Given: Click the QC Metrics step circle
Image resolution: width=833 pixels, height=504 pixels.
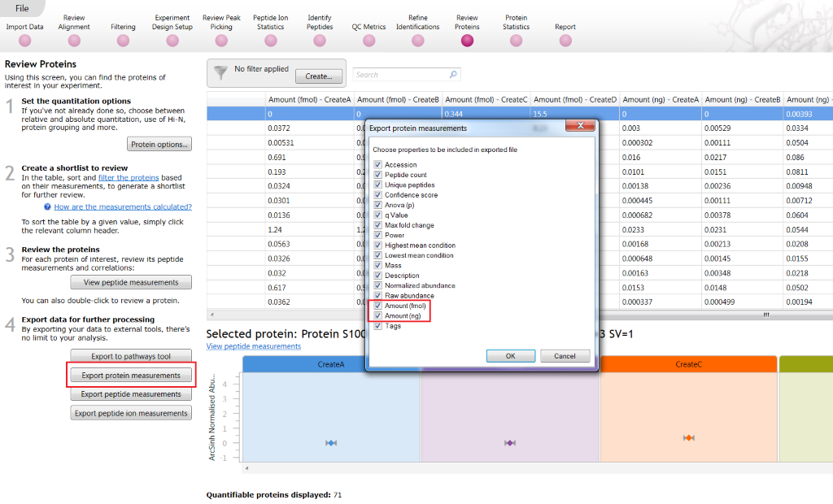Looking at the screenshot, I should [x=369, y=41].
